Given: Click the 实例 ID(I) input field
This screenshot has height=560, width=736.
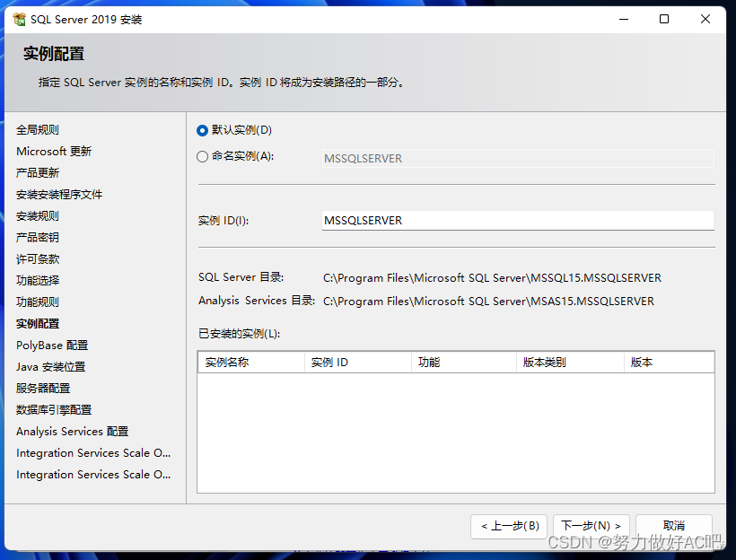Looking at the screenshot, I should click(x=518, y=221).
